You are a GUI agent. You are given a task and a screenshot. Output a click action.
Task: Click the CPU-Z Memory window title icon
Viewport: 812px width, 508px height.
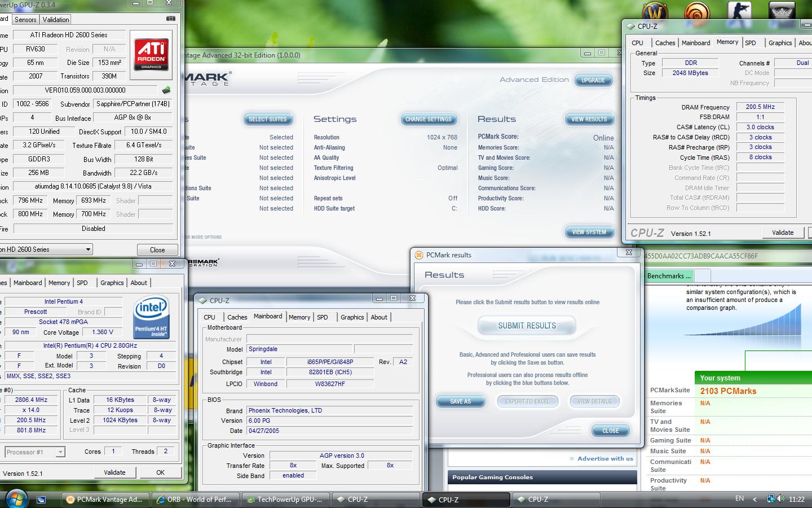pyautogui.click(x=630, y=26)
